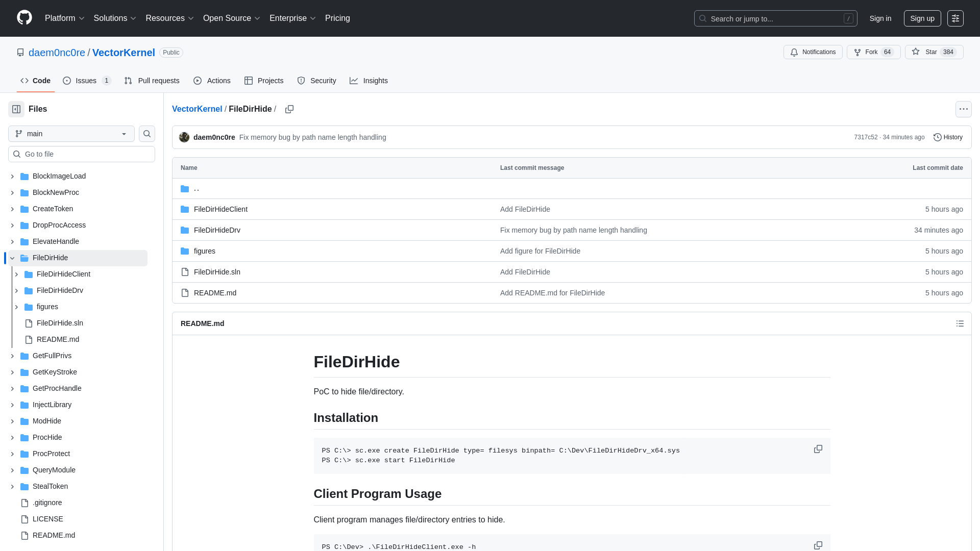Open the daem0nc0re owner link
980x551 pixels.
pos(57,53)
